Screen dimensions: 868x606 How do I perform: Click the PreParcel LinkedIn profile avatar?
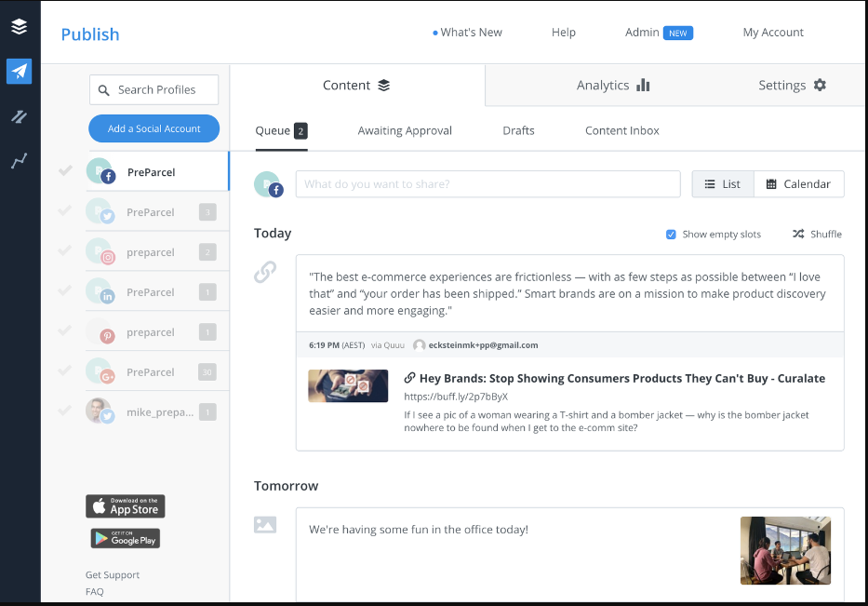click(x=100, y=290)
